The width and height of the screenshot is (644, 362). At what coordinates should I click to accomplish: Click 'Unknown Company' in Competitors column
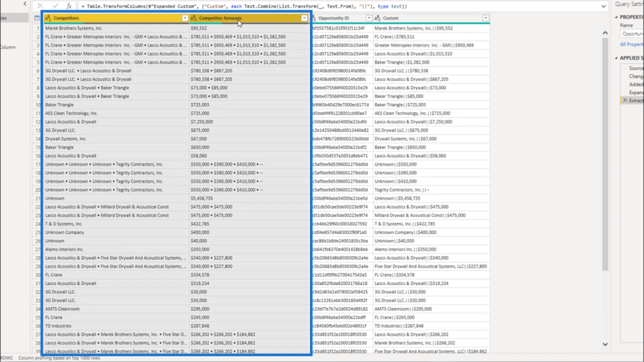point(116,233)
